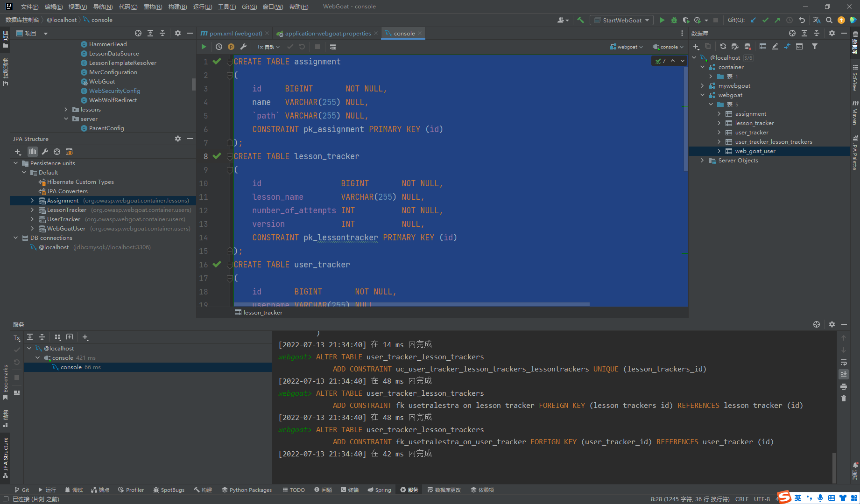860x504 pixels.
Task: Toggle scroll to end in services output
Action: [x=844, y=374]
